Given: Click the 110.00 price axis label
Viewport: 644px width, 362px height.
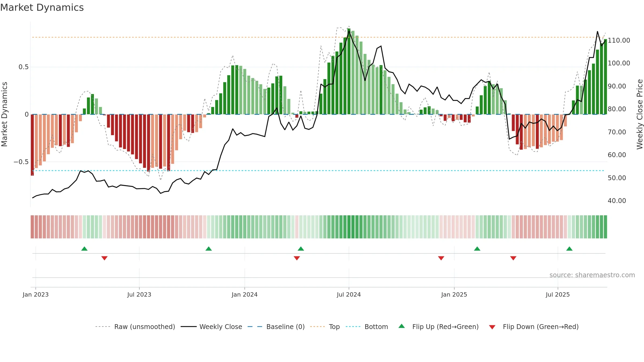Looking at the screenshot, I should (619, 40).
